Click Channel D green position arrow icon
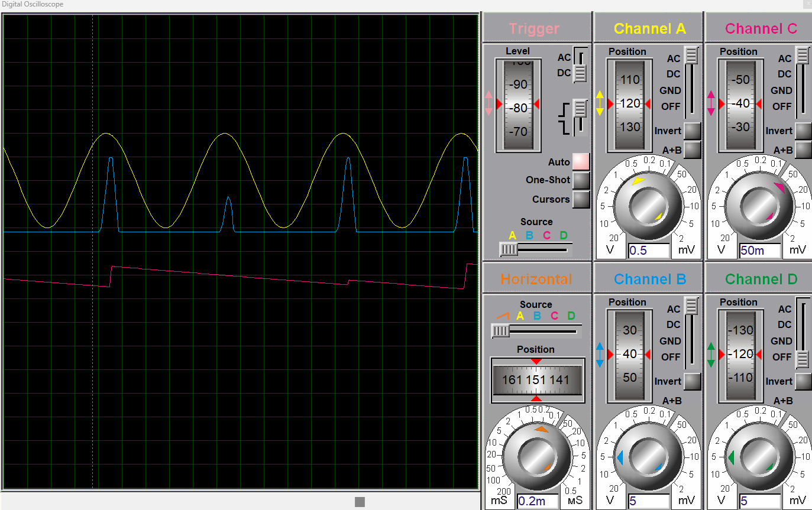This screenshot has height=510, width=812. tap(711, 355)
